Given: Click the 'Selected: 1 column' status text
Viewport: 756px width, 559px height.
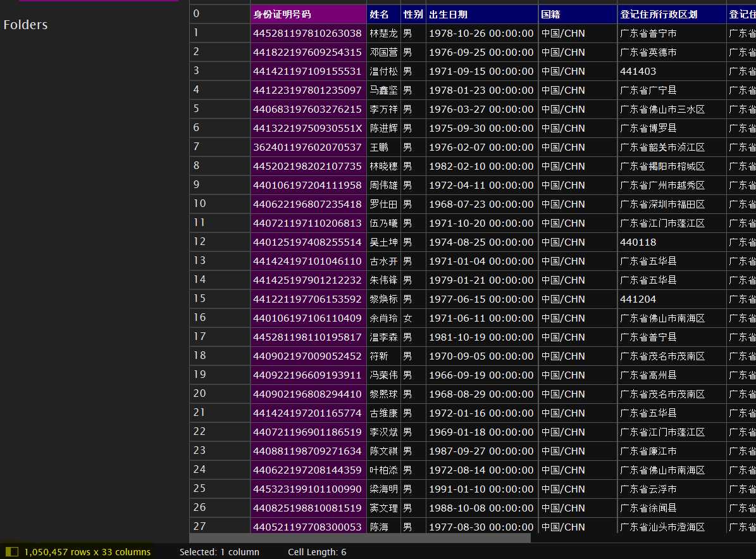Looking at the screenshot, I should (220, 552).
